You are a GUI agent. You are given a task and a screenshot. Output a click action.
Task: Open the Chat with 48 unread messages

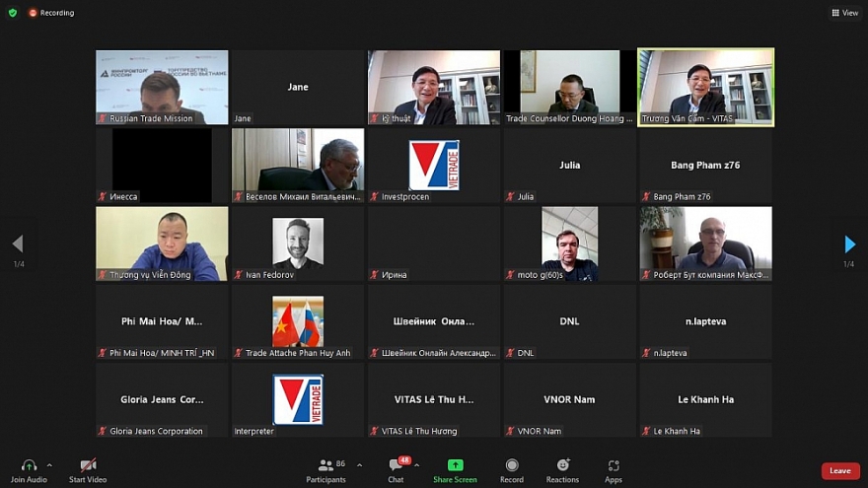click(396, 465)
